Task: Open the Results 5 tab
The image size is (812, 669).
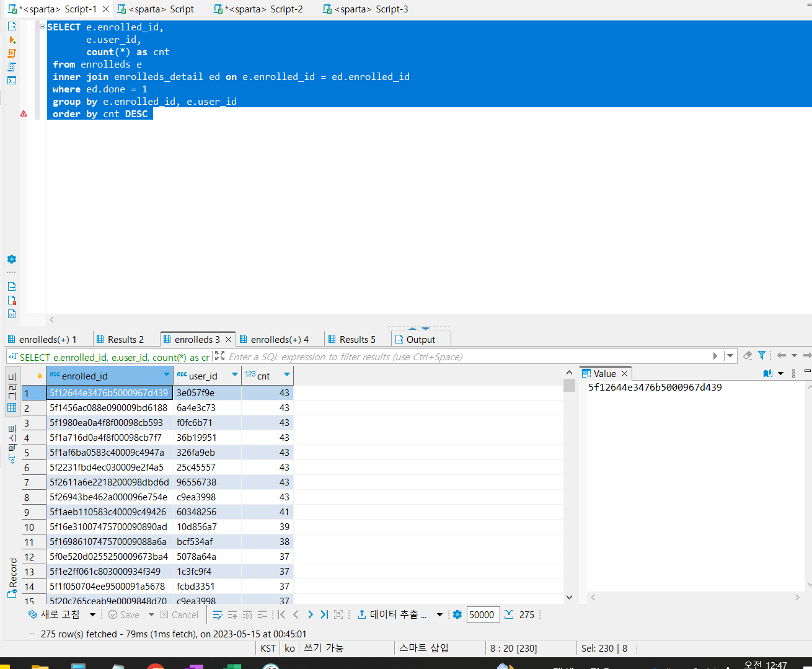Action: [x=352, y=339]
